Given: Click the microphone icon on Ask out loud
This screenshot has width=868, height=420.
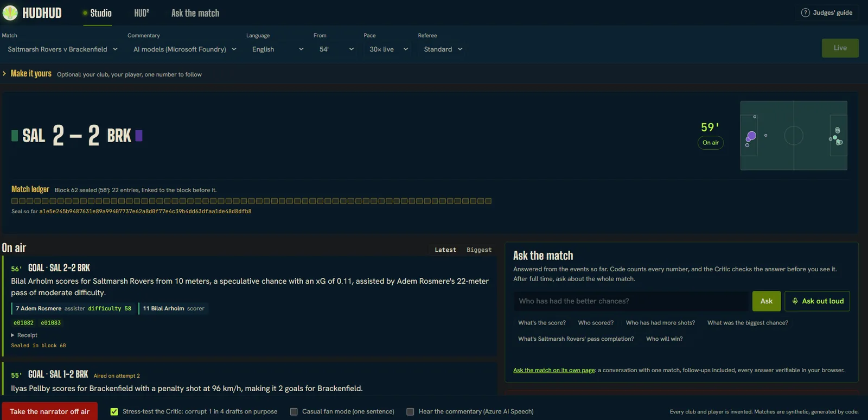Looking at the screenshot, I should [x=795, y=301].
